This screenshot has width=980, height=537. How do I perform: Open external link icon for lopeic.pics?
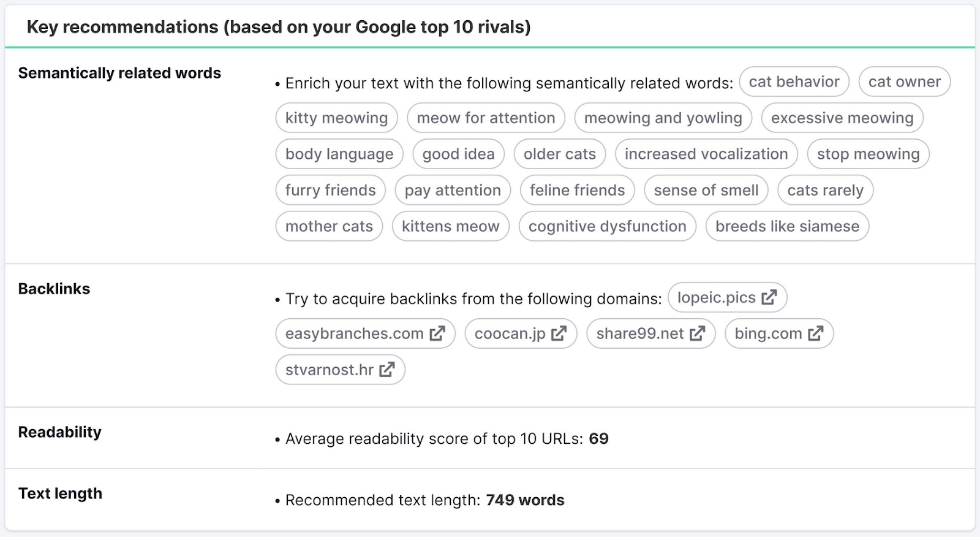click(x=769, y=297)
